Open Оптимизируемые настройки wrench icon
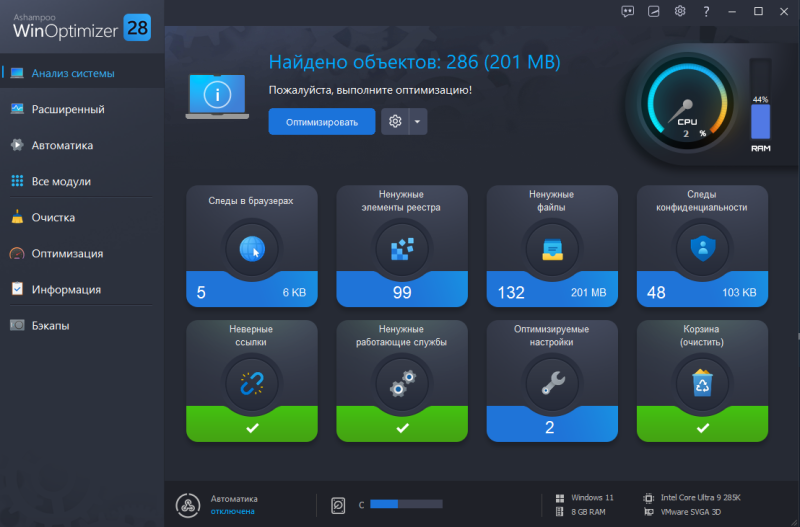This screenshot has width=800, height=527. tap(552, 384)
